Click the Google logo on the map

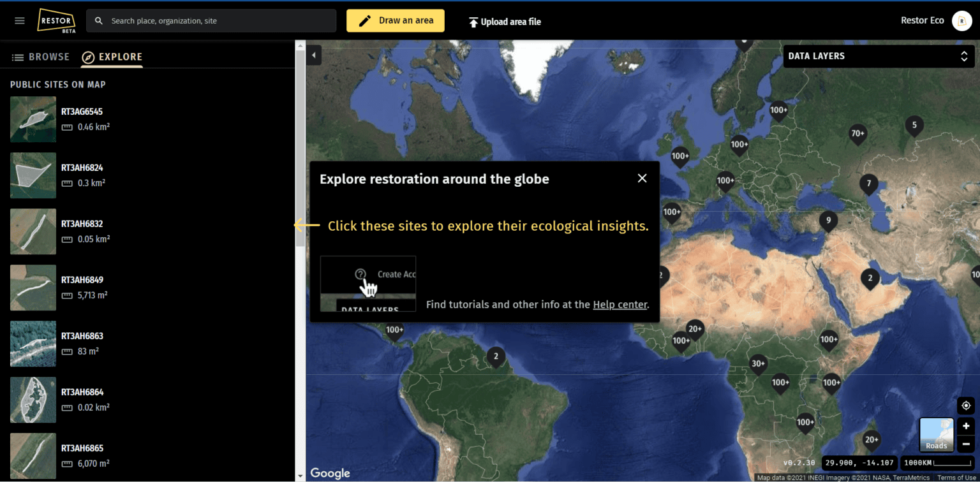[330, 473]
